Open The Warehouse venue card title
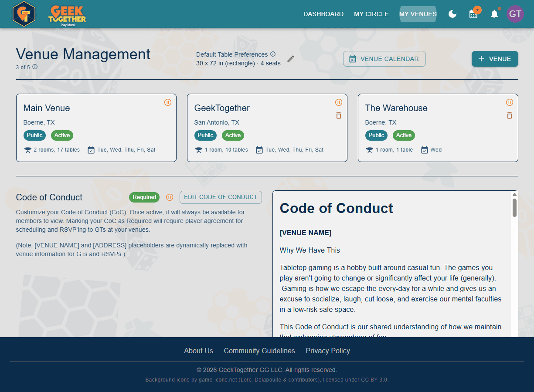Image resolution: width=534 pixels, height=392 pixels. coord(396,108)
